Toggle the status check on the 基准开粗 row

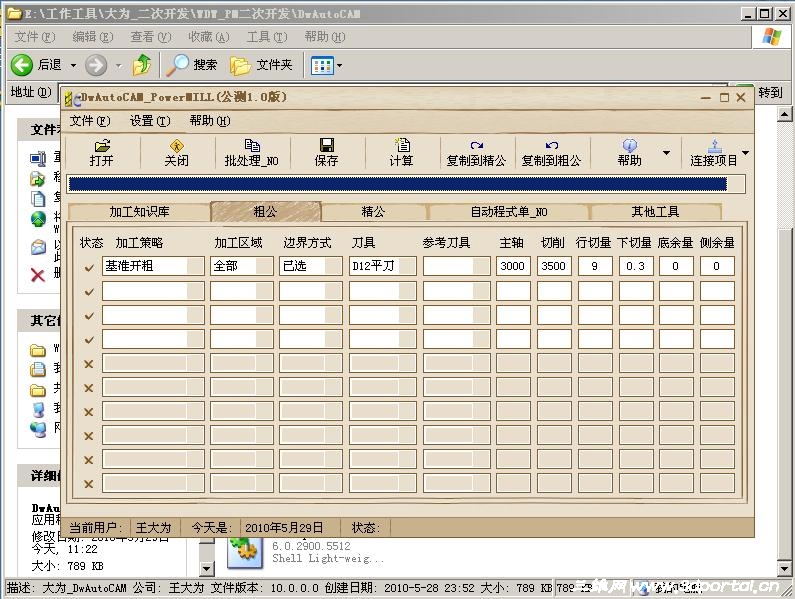tap(89, 267)
